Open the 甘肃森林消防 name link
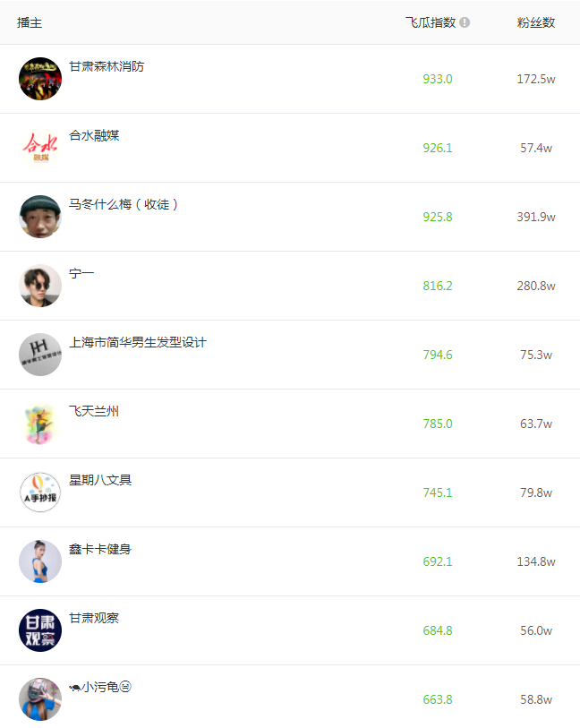The width and height of the screenshot is (580, 728). point(107,67)
